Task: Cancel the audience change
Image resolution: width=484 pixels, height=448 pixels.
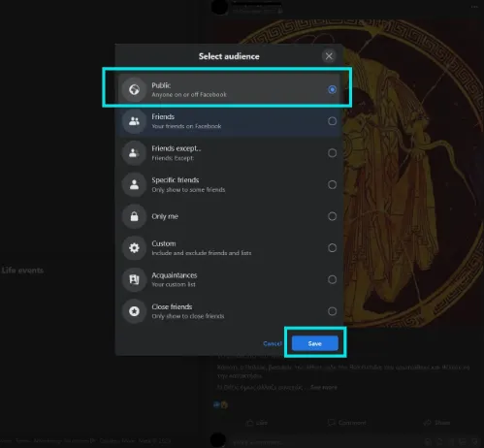Action: point(273,343)
